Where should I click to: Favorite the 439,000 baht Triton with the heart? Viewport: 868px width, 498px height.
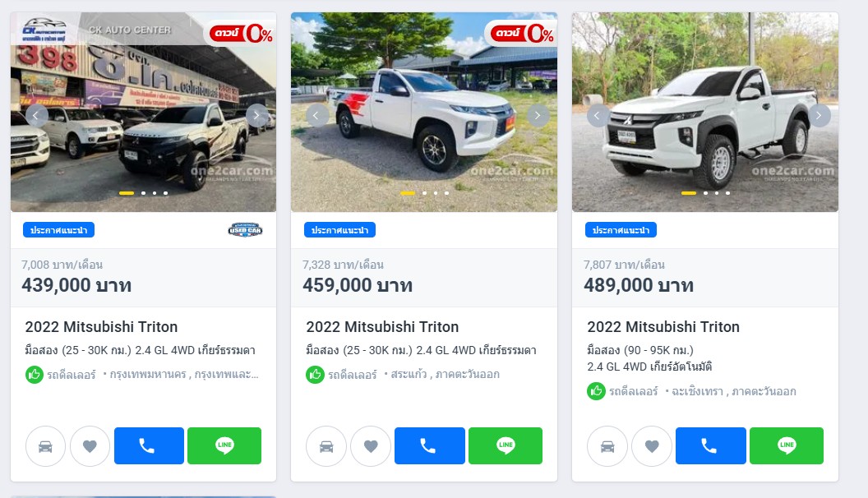point(90,446)
